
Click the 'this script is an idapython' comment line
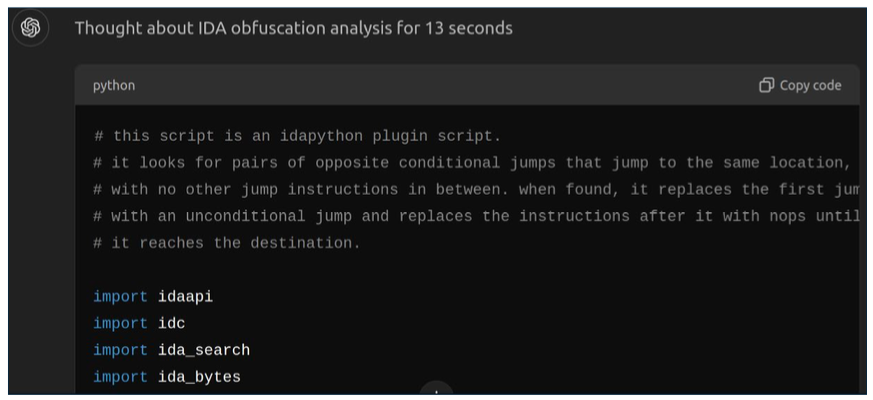[297, 136]
